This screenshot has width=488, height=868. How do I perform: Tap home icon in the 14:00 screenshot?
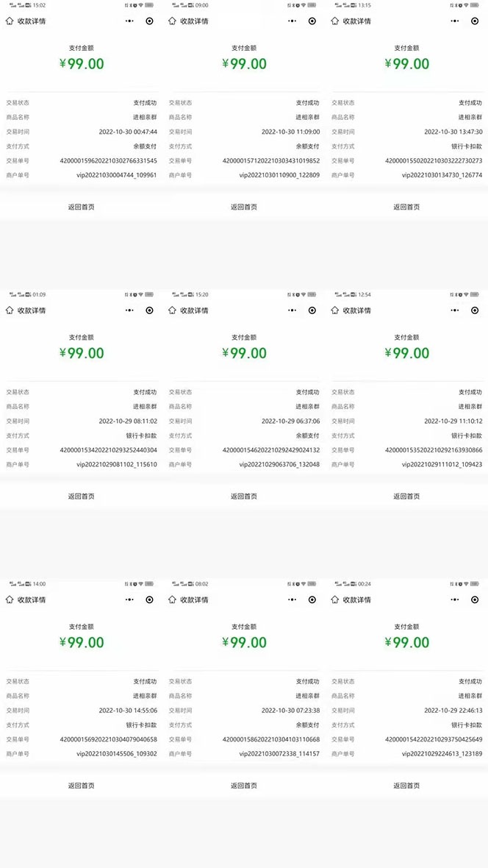point(10,600)
